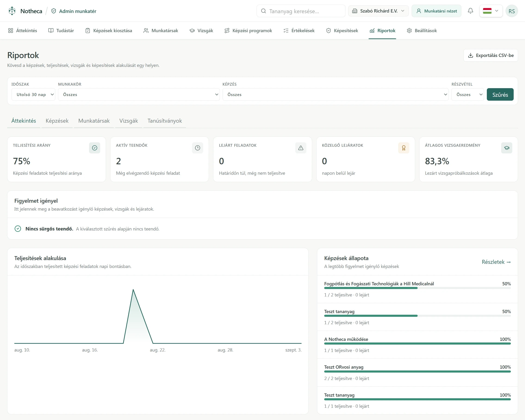Click the Teljesítési arány 75% card
Viewport: 525px width, 420px height.
(56, 159)
